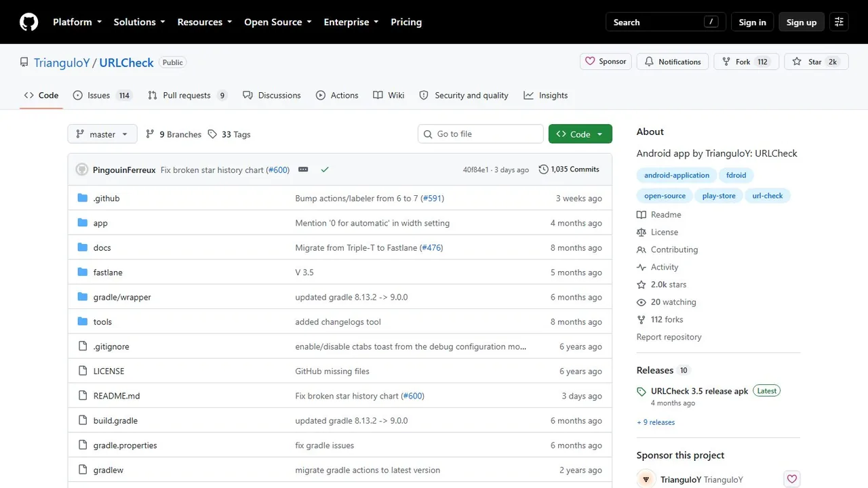This screenshot has width=868, height=488.
Task: Open the 1,035 Commits history
Action: [x=569, y=169]
